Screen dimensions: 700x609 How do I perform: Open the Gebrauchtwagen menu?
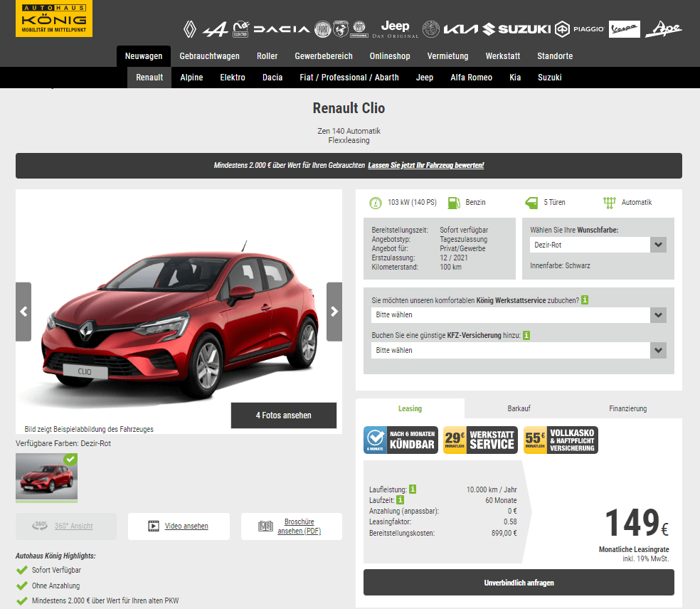[209, 56]
